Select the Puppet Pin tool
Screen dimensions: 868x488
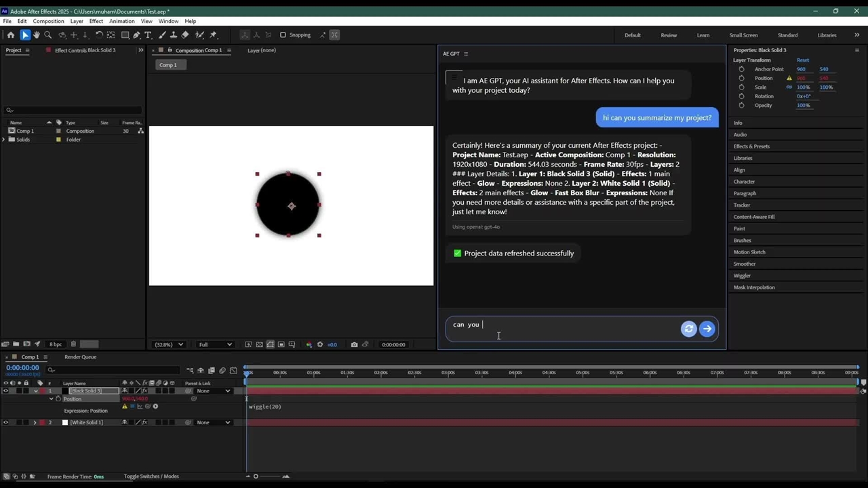click(x=213, y=35)
